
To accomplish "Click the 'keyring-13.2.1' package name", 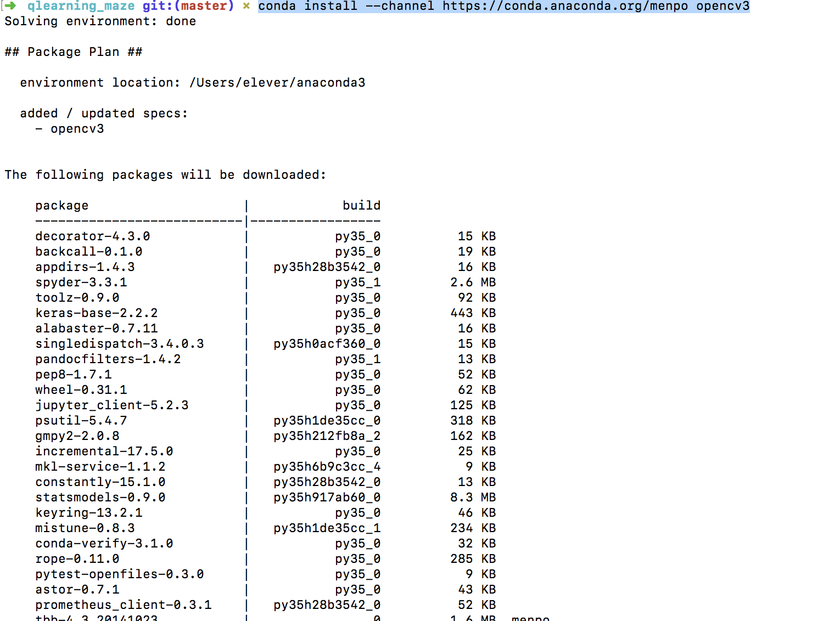I will pyautogui.click(x=89, y=513).
